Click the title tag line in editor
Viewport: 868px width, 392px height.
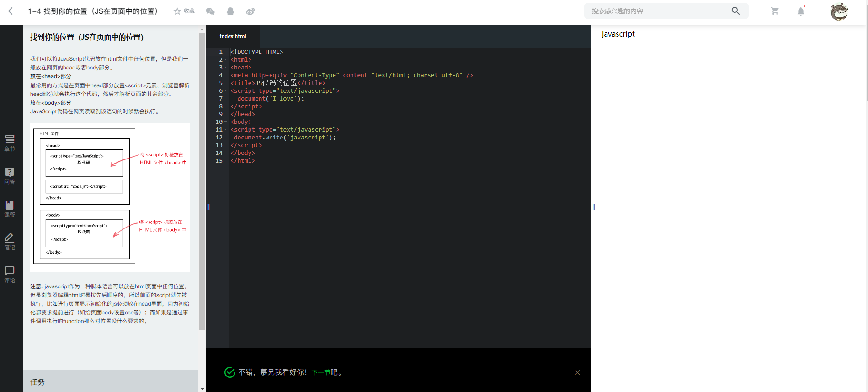click(278, 83)
